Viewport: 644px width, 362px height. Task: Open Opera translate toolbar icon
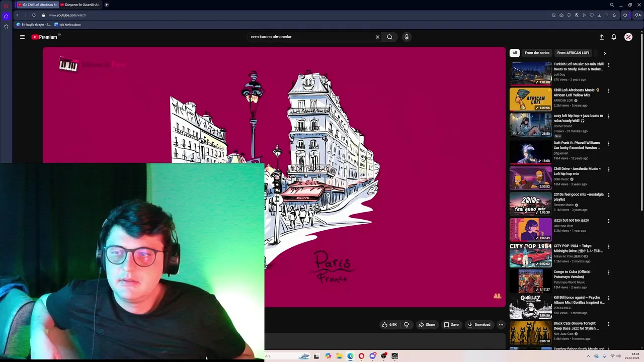[x=577, y=15]
